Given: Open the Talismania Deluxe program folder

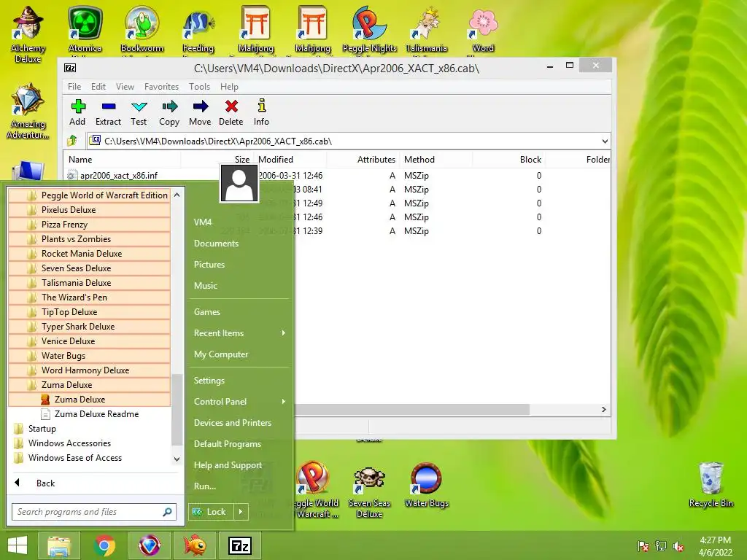Looking at the screenshot, I should 90,283.
